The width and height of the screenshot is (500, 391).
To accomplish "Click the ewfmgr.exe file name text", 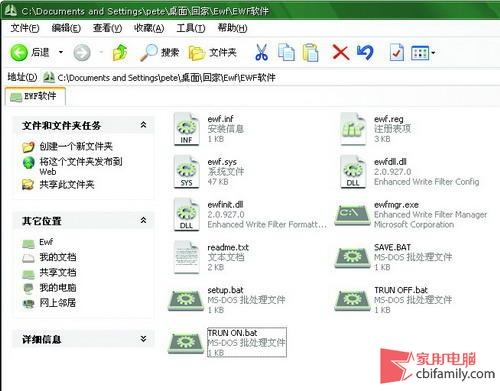I will point(396,204).
